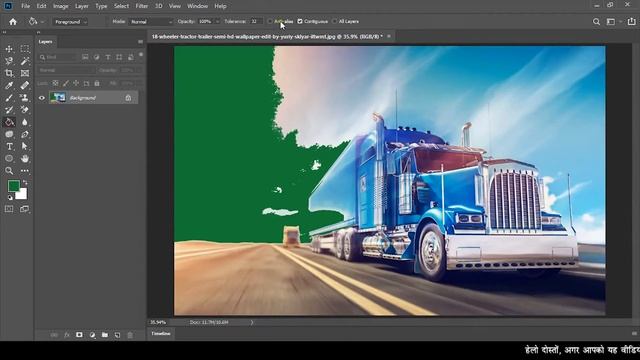Select the Lasso tool
The height and width of the screenshot is (360, 640).
[x=9, y=61]
